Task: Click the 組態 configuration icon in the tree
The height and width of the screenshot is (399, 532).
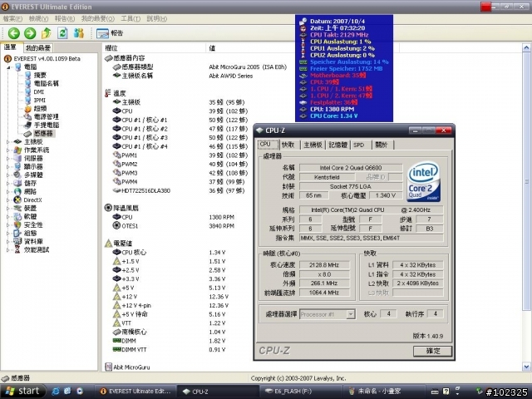Action: coord(17,233)
